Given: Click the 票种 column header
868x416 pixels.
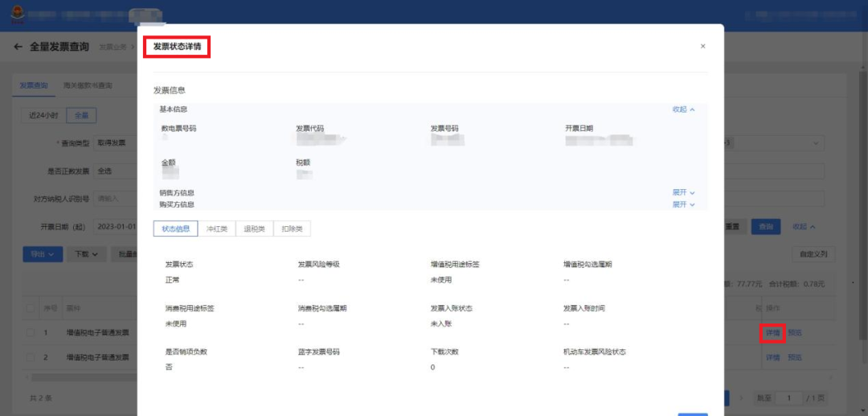Looking at the screenshot, I should [73, 307].
